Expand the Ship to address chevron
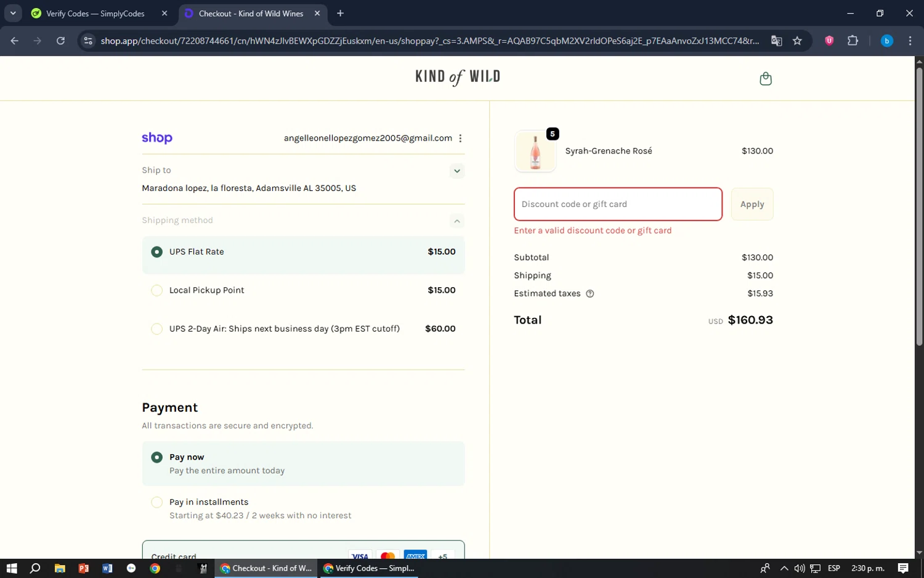The height and width of the screenshot is (578, 924). tap(456, 171)
